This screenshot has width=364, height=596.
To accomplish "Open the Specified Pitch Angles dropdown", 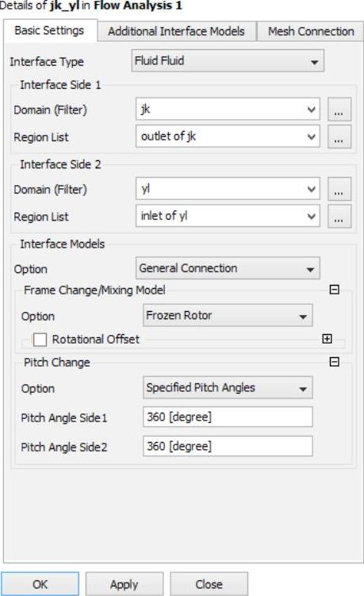I will point(228,388).
